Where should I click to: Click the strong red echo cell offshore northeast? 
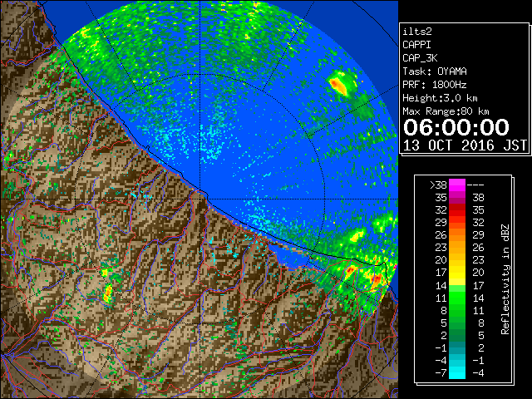coord(338,86)
